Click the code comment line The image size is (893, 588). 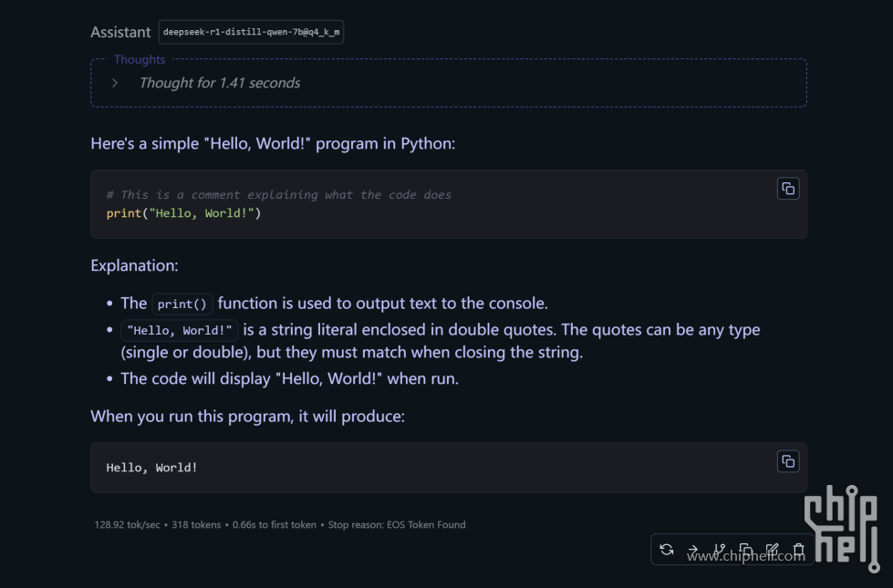[x=278, y=195]
